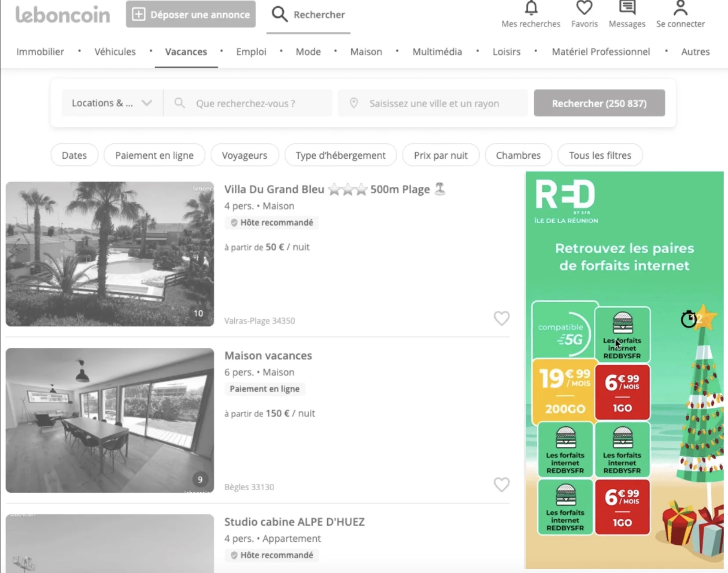Click the Se connecter person icon
The width and height of the screenshot is (728, 573).
680,8
